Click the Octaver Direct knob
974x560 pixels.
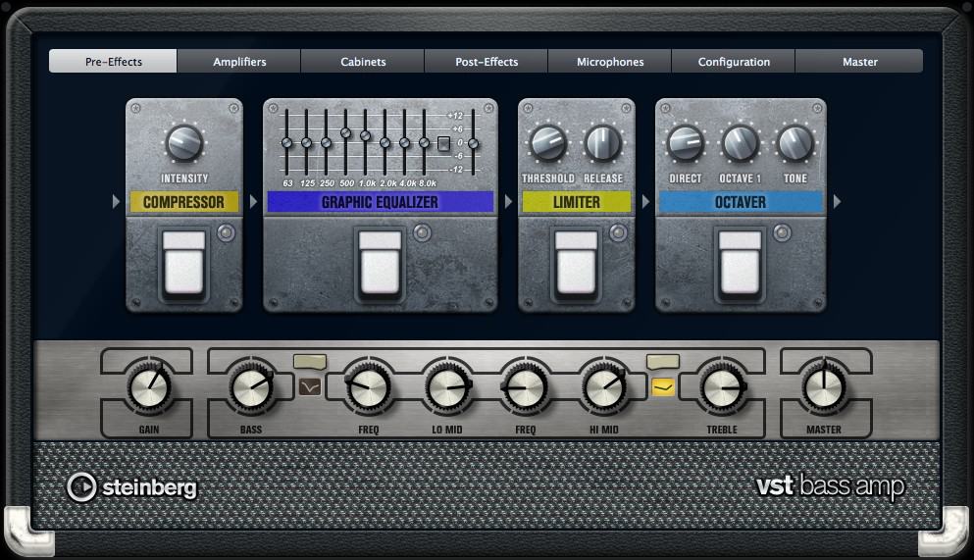686,143
